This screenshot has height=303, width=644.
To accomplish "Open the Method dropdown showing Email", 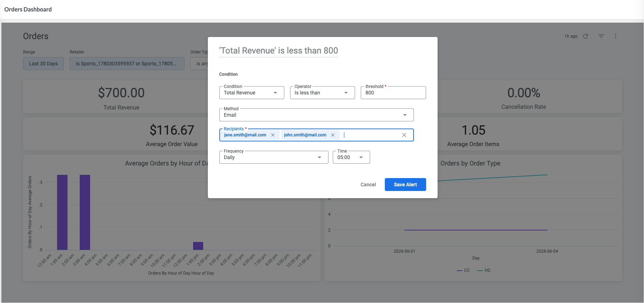I will (x=316, y=115).
